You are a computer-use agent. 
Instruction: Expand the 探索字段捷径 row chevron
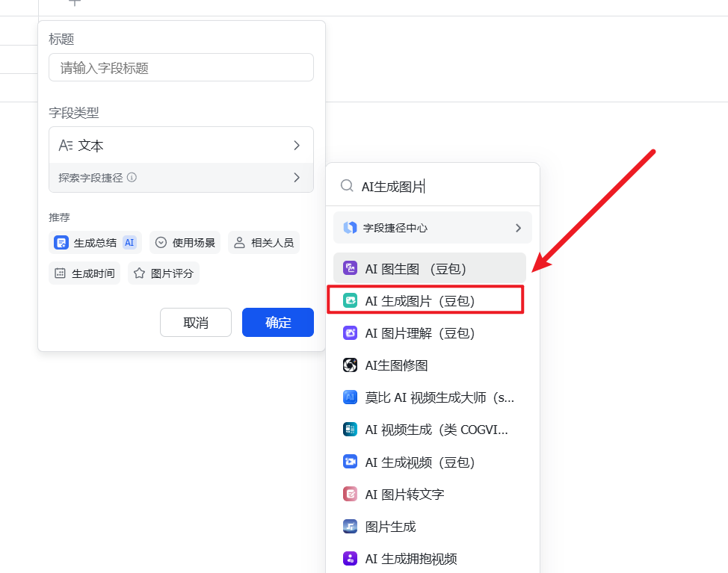(x=297, y=178)
